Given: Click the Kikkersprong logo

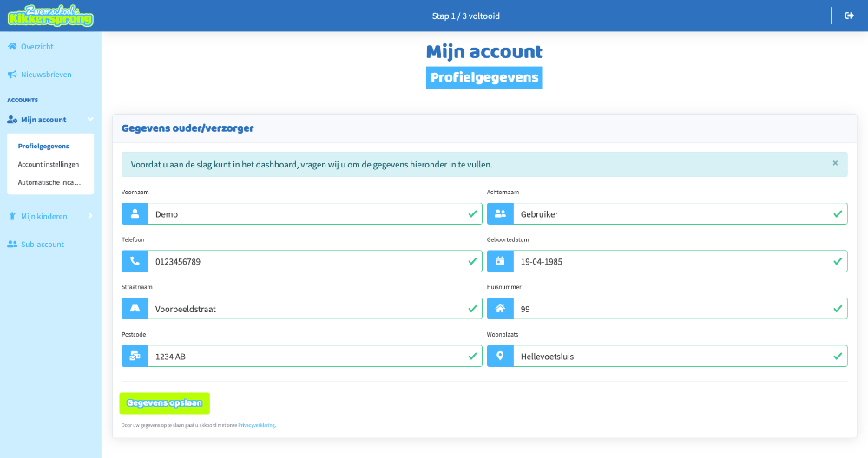Looking at the screenshot, I should pos(50,16).
